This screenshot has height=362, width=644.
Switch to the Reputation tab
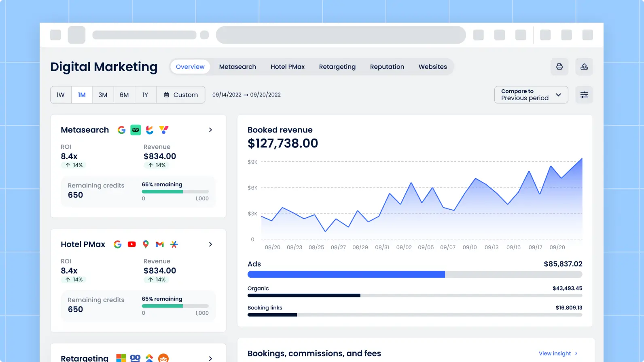click(387, 67)
